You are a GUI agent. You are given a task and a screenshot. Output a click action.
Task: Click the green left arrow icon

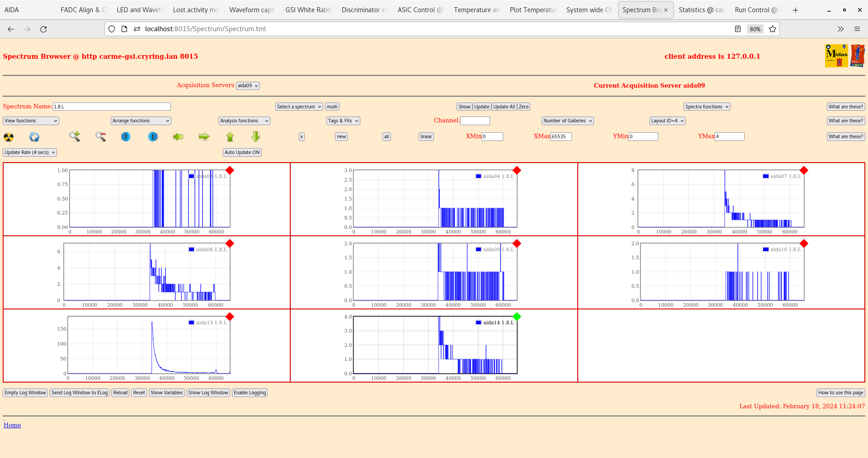(178, 136)
